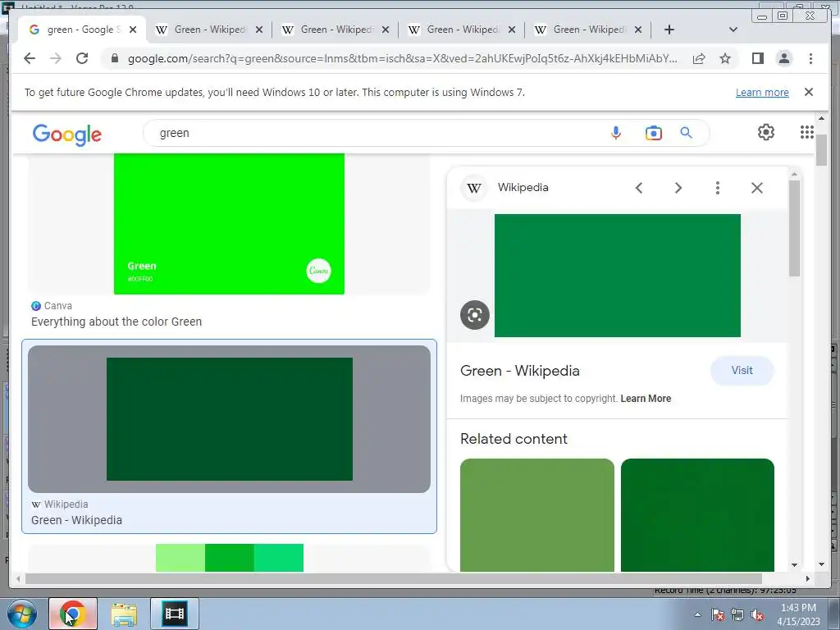This screenshot has height=630, width=840.
Task: Click the preview panel scrollbar thumb
Action: [794, 228]
